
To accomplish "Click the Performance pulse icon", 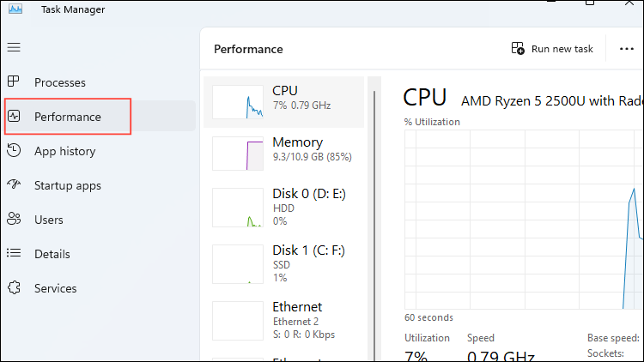I will pyautogui.click(x=13, y=117).
